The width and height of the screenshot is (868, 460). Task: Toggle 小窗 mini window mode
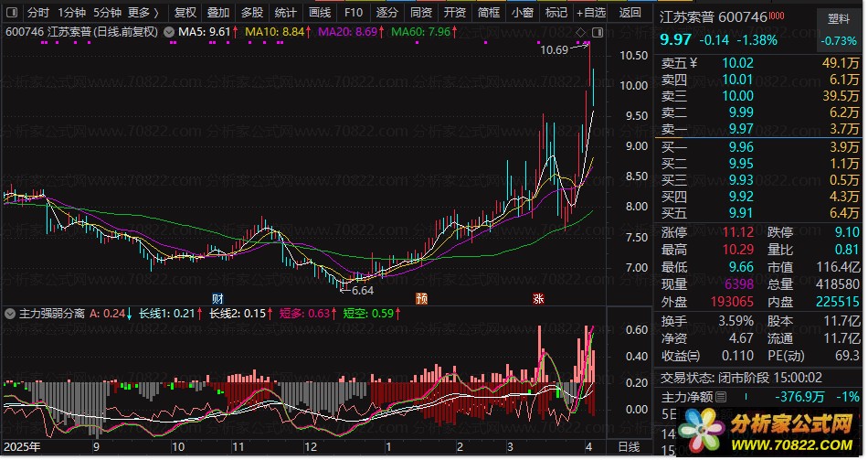(x=522, y=12)
